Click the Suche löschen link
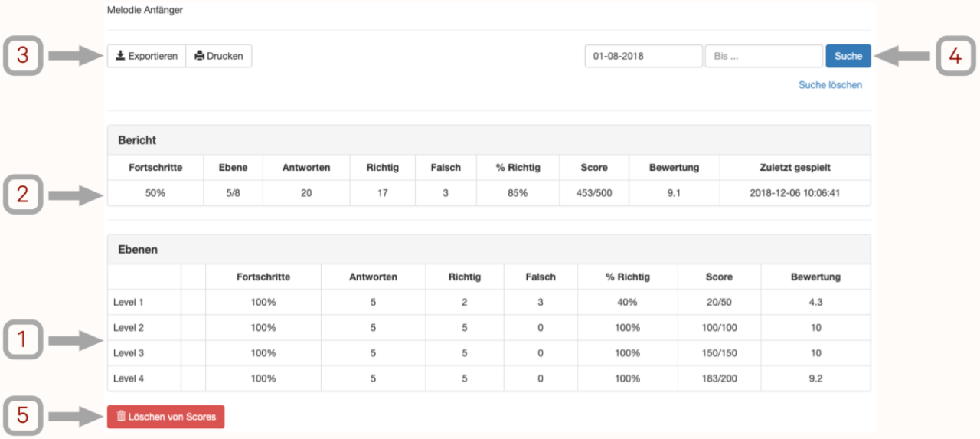Image resolution: width=980 pixels, height=439 pixels. (x=830, y=85)
